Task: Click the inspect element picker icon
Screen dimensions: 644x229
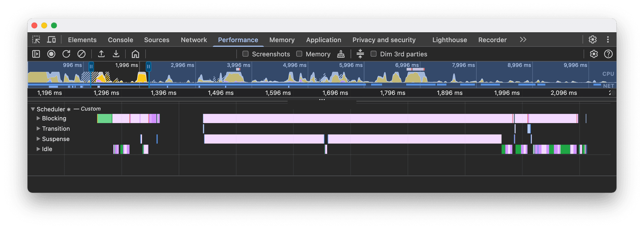Action: click(x=36, y=40)
